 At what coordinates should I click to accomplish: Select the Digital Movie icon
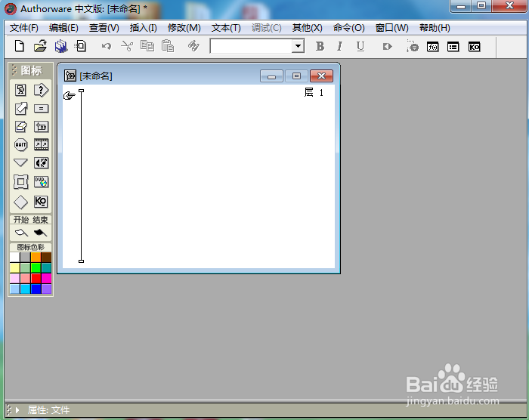coord(41,145)
